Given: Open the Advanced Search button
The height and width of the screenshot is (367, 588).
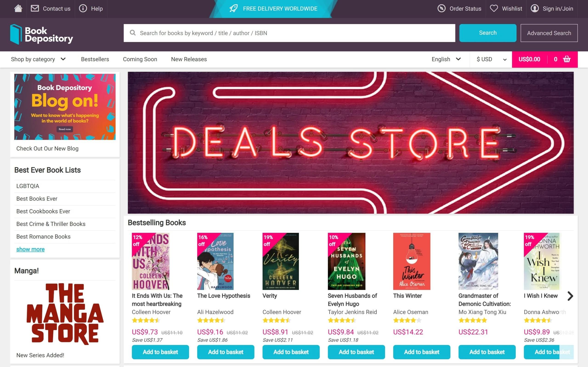Looking at the screenshot, I should coord(549,33).
